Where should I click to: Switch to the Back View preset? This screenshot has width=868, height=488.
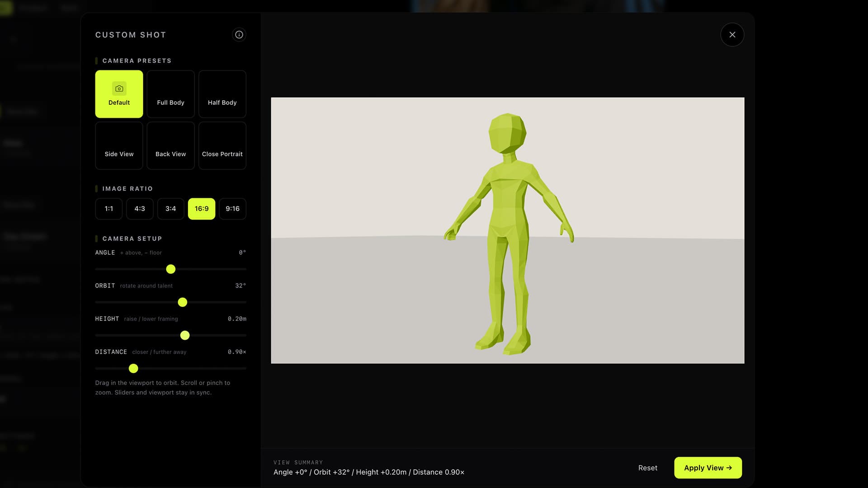pos(170,145)
